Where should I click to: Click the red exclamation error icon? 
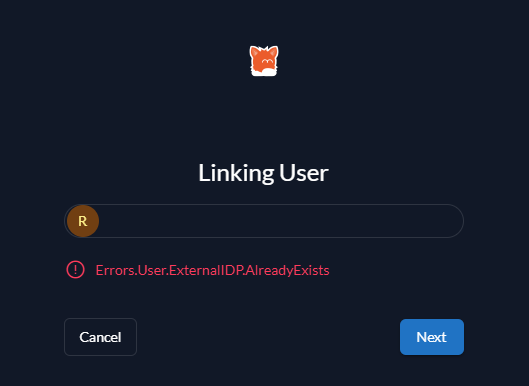[x=76, y=270]
